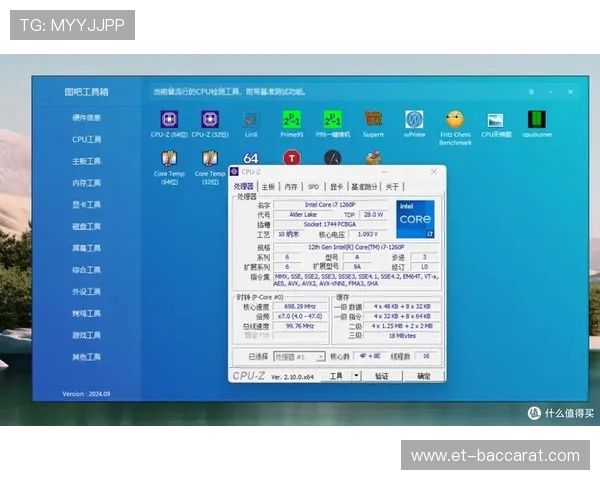Switch to the 关于 tab in CPU-Z
The image size is (600, 480).
(392, 187)
